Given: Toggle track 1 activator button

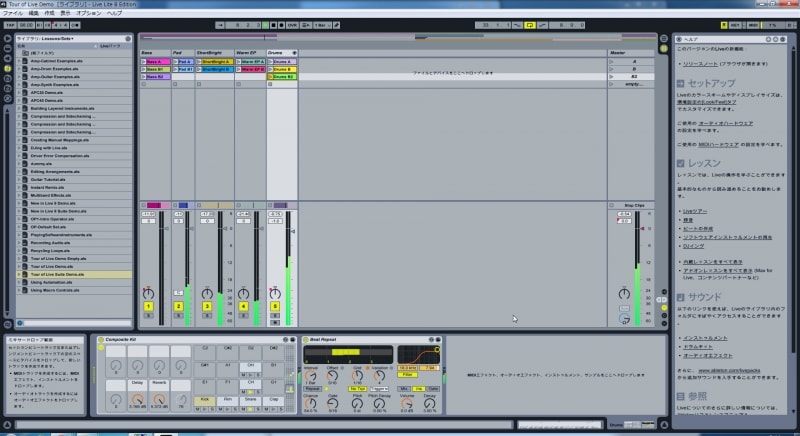Looking at the screenshot, I should [x=148, y=306].
